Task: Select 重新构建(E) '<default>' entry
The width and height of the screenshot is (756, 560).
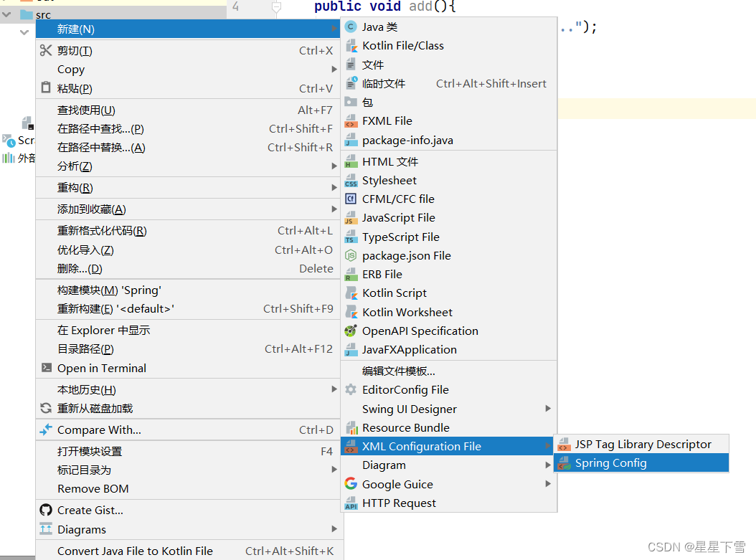Action: click(x=188, y=309)
